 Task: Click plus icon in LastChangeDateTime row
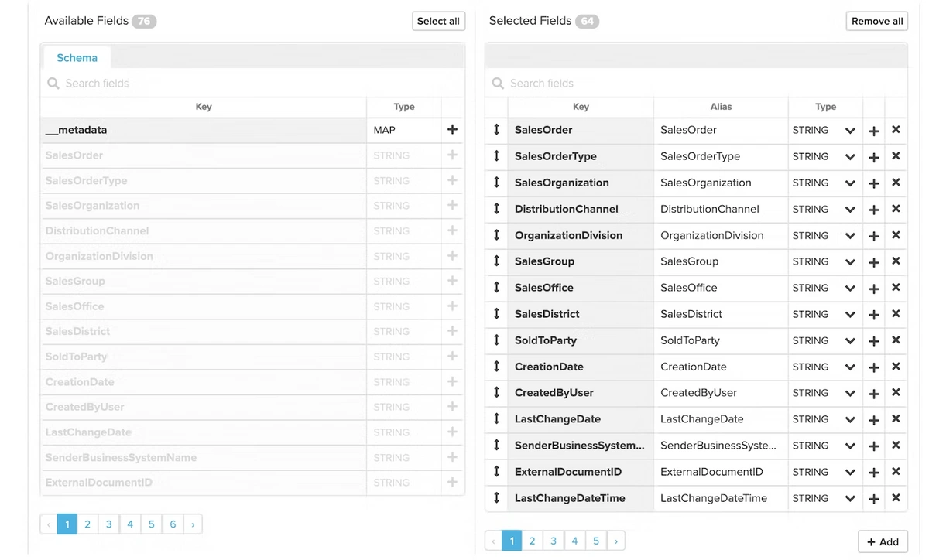click(874, 499)
